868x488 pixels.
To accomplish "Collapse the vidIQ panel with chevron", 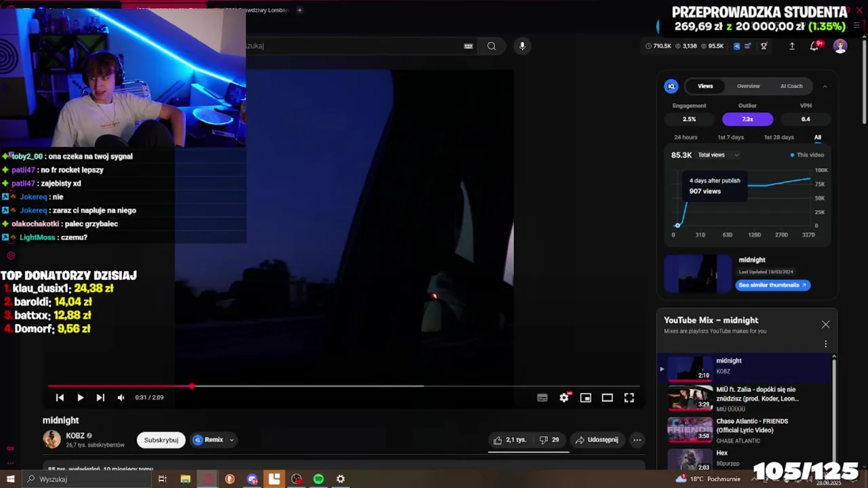I will (x=825, y=86).
